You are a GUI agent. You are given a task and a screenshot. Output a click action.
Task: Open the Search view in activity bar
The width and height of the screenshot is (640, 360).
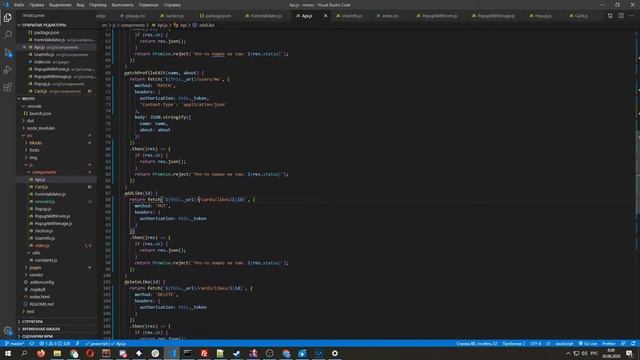(x=7, y=35)
